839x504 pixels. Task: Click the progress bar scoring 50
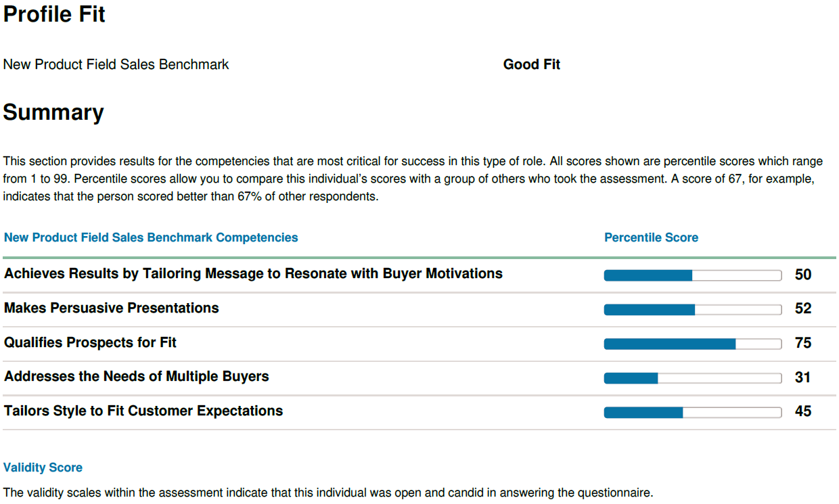pos(693,275)
